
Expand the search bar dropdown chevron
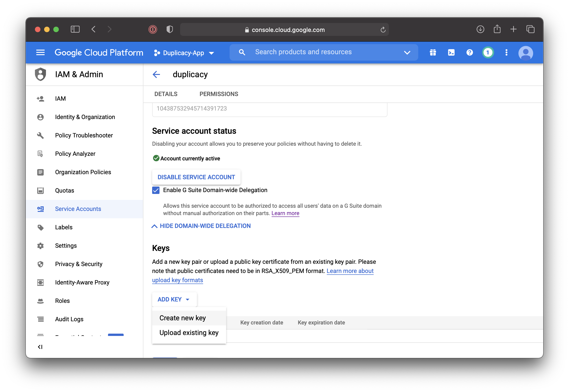point(407,53)
